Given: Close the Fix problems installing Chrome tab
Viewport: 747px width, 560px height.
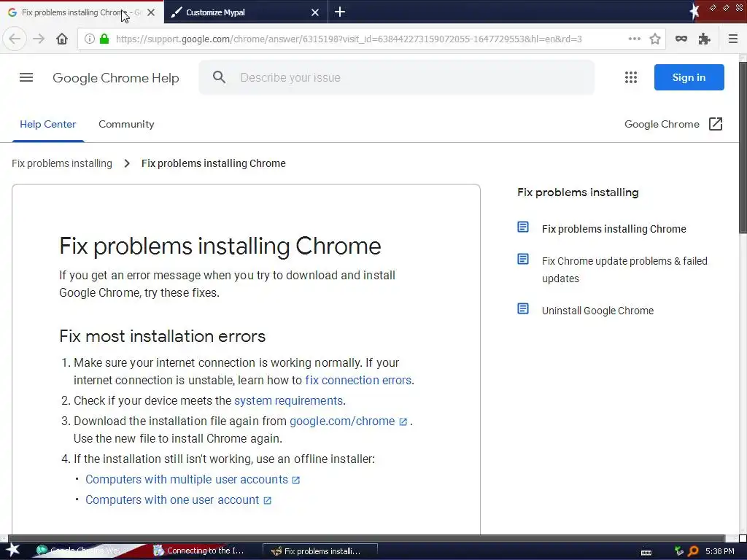Looking at the screenshot, I should (151, 12).
